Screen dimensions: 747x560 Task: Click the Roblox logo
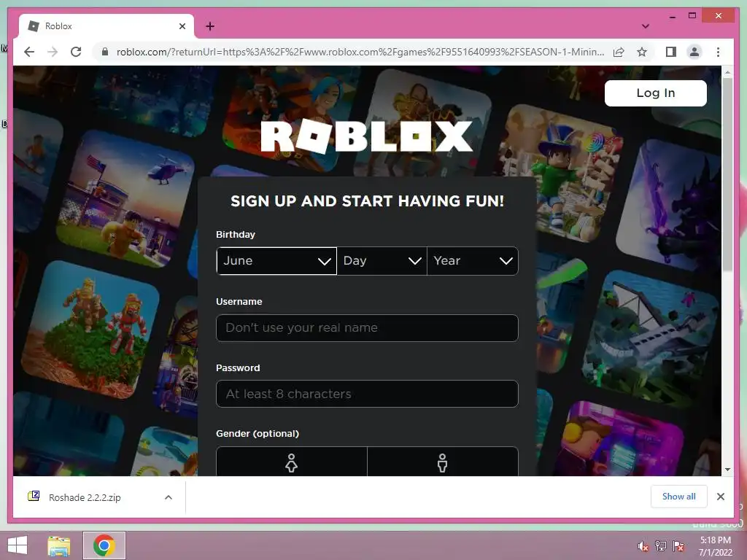point(367,136)
